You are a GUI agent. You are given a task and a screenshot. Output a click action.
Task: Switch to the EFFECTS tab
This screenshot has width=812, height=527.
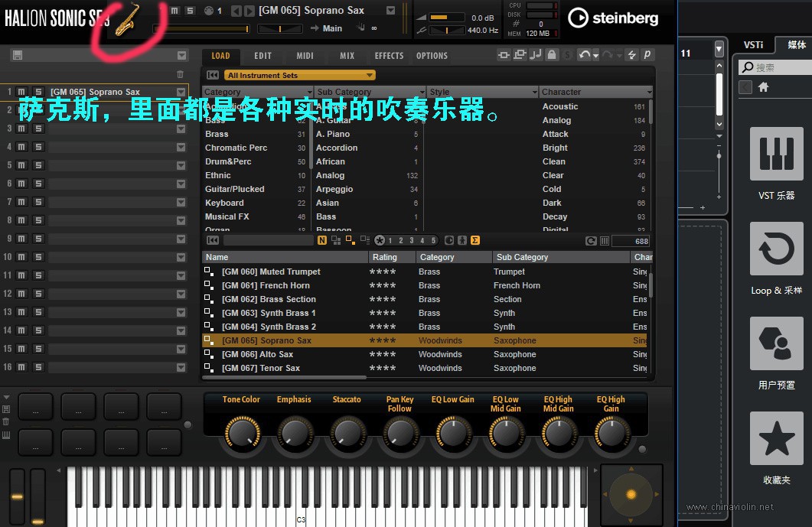[x=389, y=55]
